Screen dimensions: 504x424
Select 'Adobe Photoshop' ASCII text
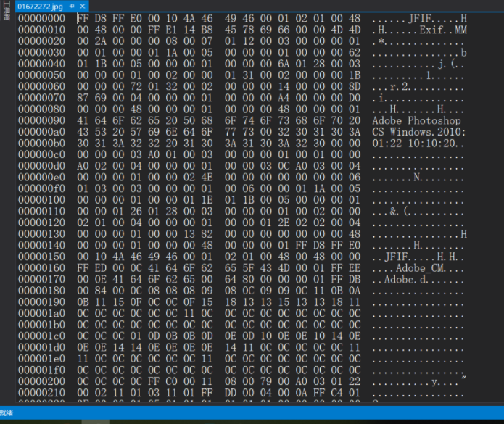pos(416,121)
